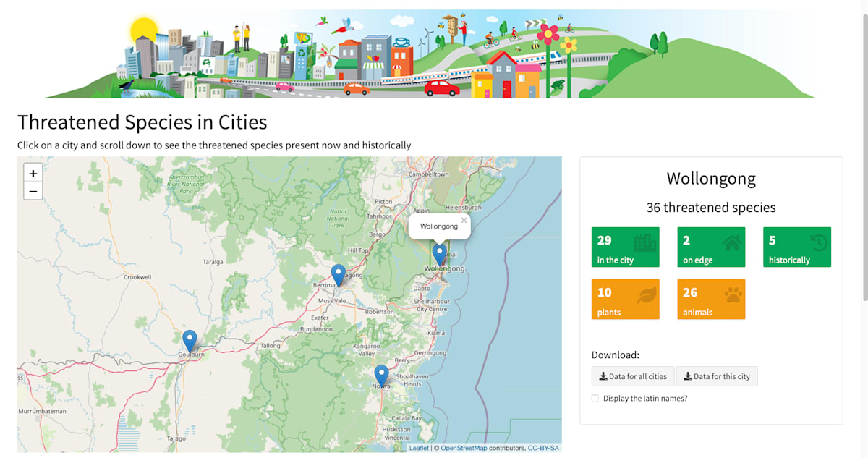Click the marker pin near Berrima
This screenshot has height=458, width=868.
pos(338,273)
